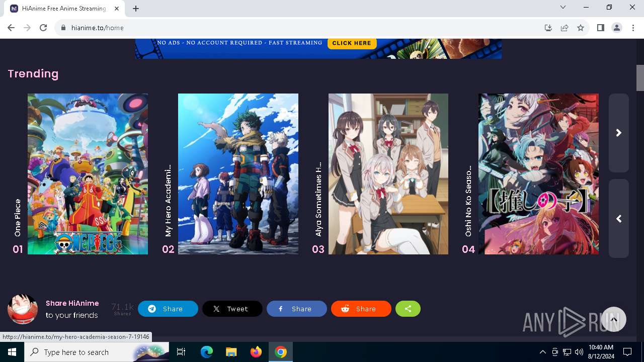Click the page vertical scrollbar thumb

pos(640,78)
